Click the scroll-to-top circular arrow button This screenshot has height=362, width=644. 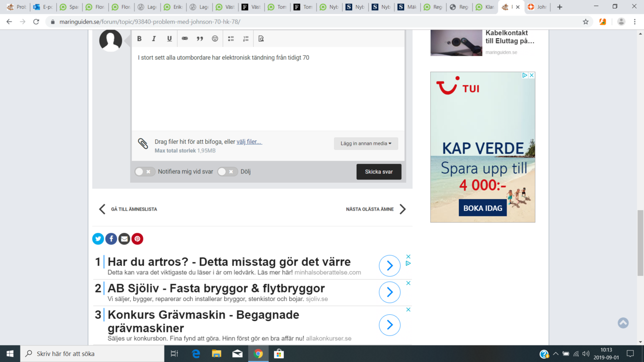pos(623,323)
